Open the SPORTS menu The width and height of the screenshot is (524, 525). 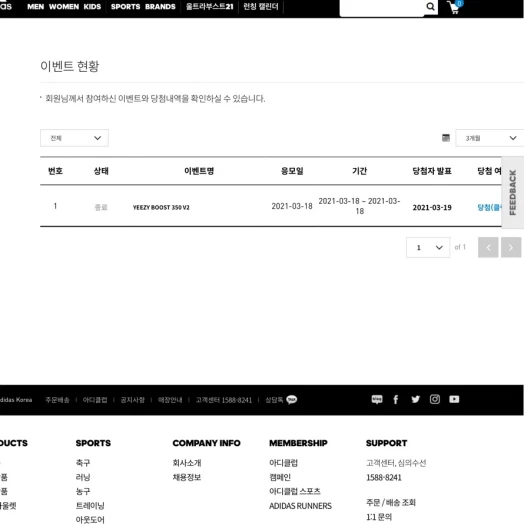126,7
